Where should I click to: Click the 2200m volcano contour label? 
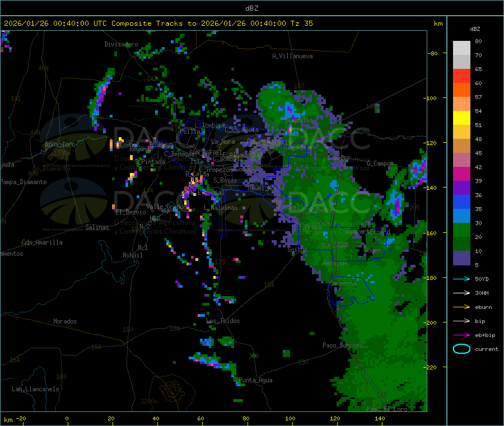(149, 401)
